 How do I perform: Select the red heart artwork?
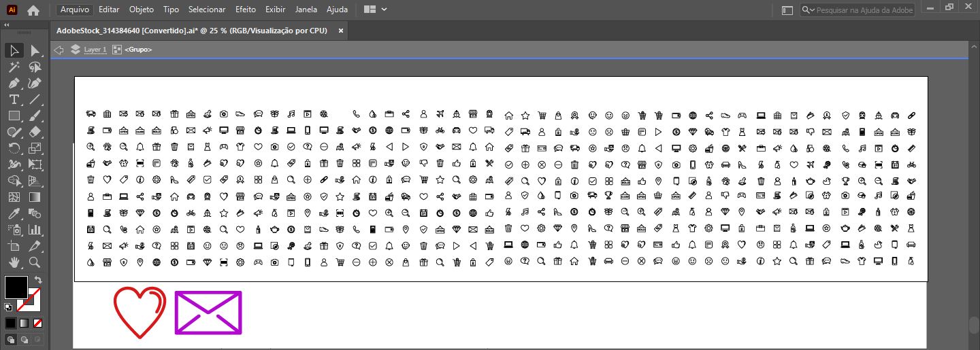point(140,312)
